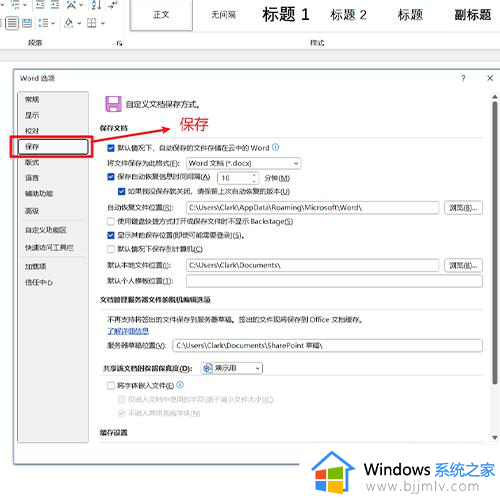The height and width of the screenshot is (500, 500).
Task: Expand the shading color dropdown arrow
Action: [79, 23]
